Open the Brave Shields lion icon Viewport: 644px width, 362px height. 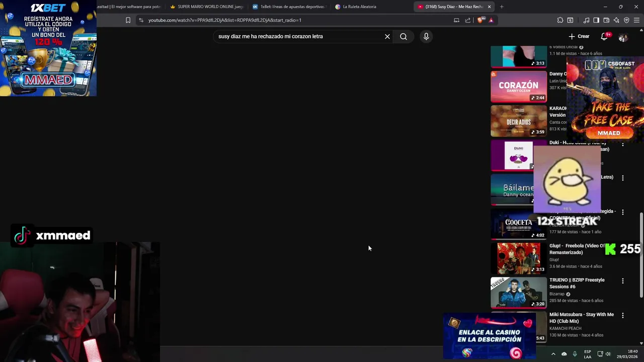(480, 20)
